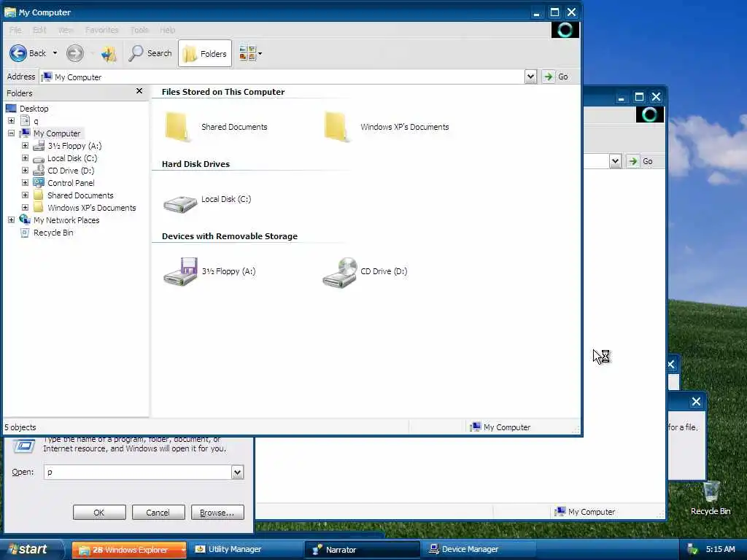Select q document icon in tree
This screenshot has height=560, width=747.
pyautogui.click(x=26, y=121)
